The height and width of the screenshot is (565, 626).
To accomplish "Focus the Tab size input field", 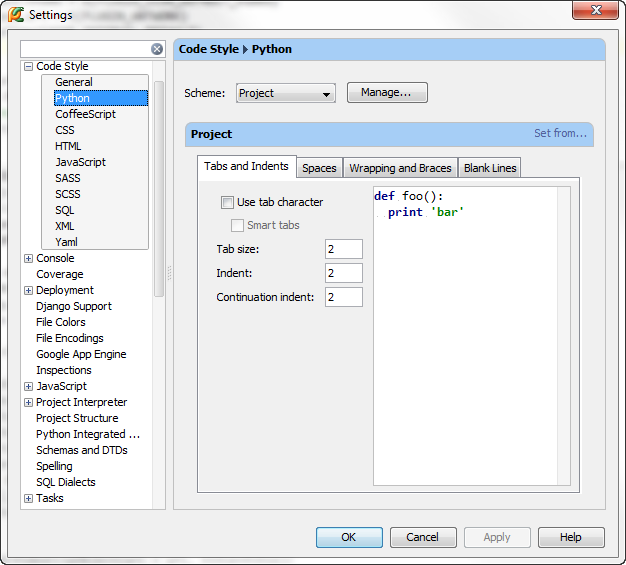I will coord(344,249).
